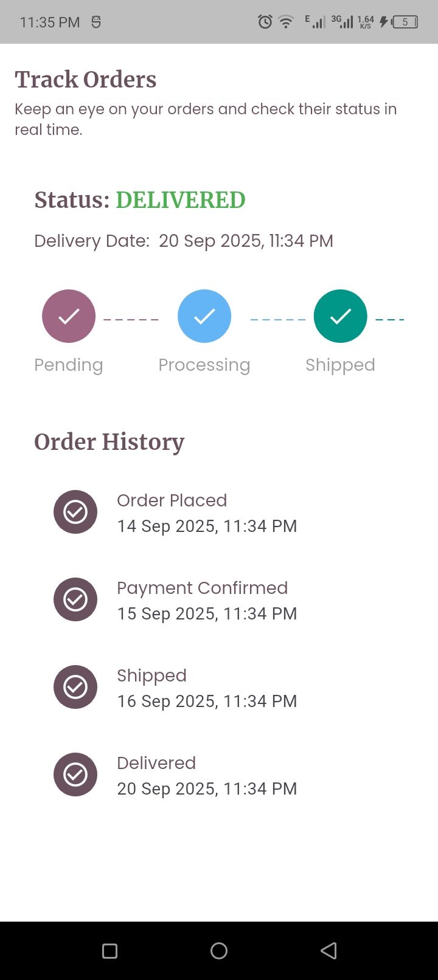Click the Shipped history check icon

[75, 687]
